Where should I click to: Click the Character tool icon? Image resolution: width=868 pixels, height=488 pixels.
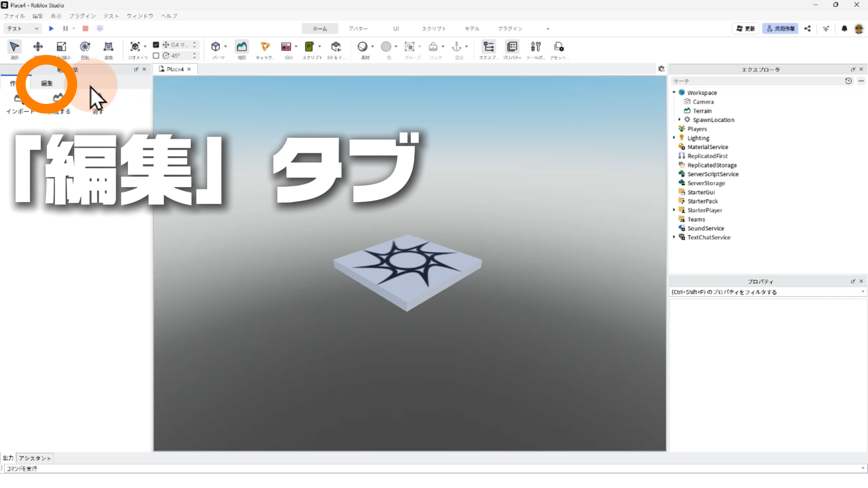pyautogui.click(x=265, y=47)
